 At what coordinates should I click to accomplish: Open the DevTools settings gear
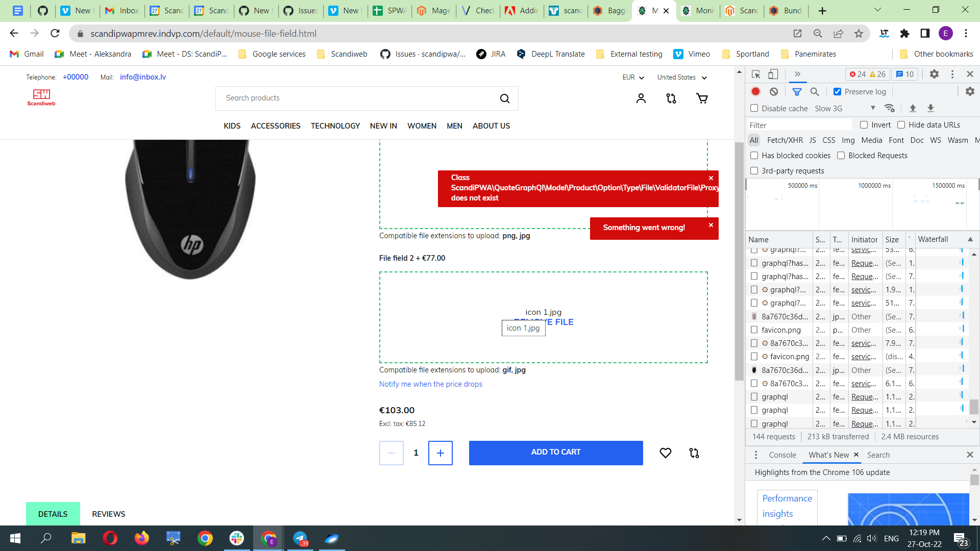(934, 74)
